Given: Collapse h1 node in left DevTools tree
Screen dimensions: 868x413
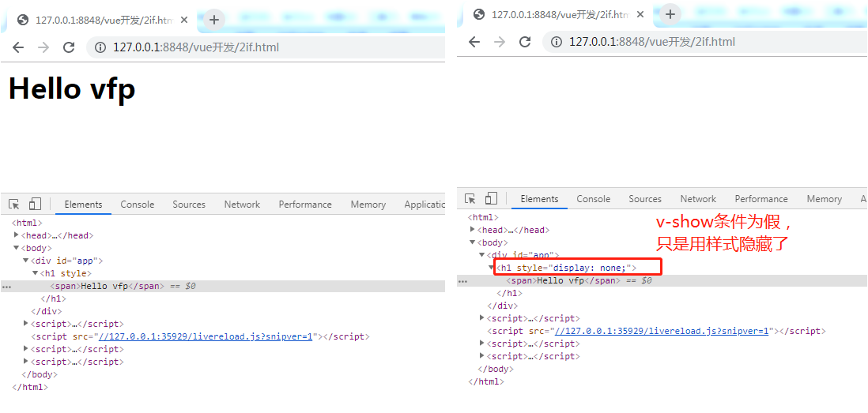Looking at the screenshot, I should tap(36, 273).
